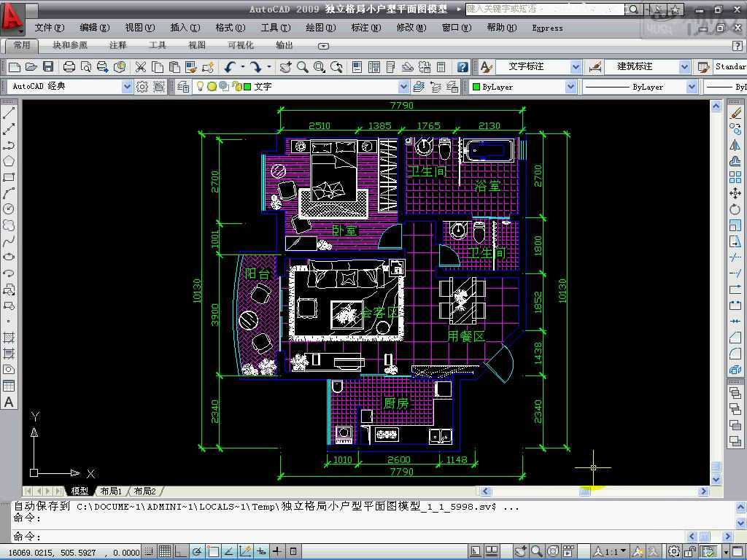This screenshot has height=560, width=747.
Task: Click the Plot printer icon
Action: [69, 67]
